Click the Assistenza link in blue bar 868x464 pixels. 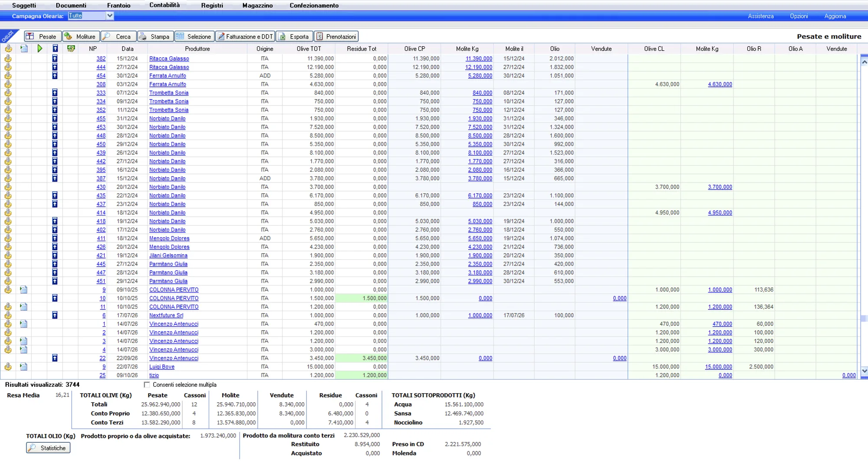pyautogui.click(x=760, y=16)
